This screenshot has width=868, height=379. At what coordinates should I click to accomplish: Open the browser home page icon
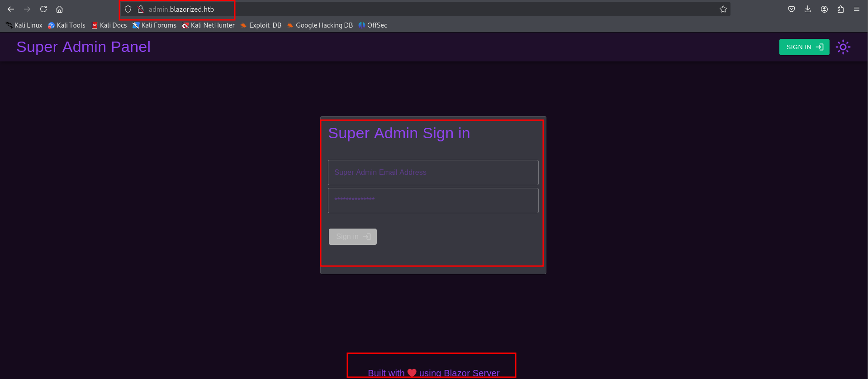(x=59, y=9)
